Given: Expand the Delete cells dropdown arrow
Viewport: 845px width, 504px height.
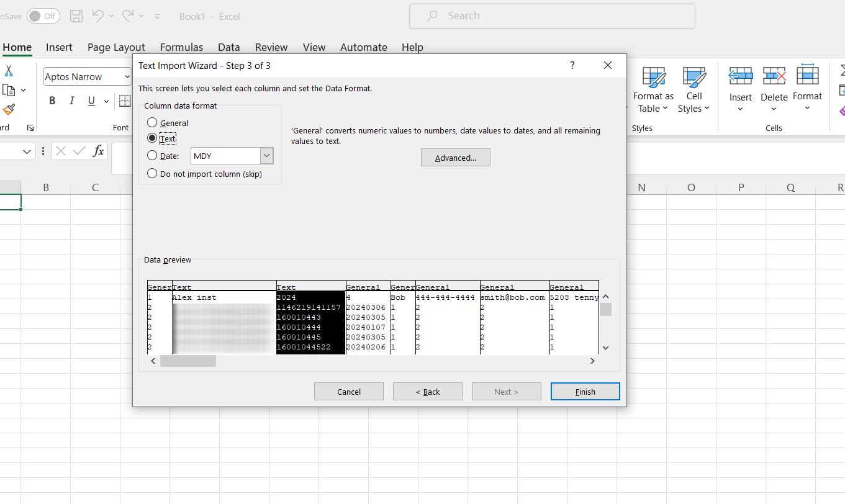Looking at the screenshot, I should [x=774, y=109].
